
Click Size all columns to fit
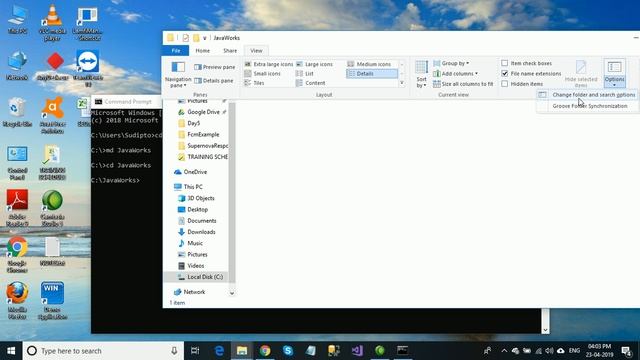[463, 84]
